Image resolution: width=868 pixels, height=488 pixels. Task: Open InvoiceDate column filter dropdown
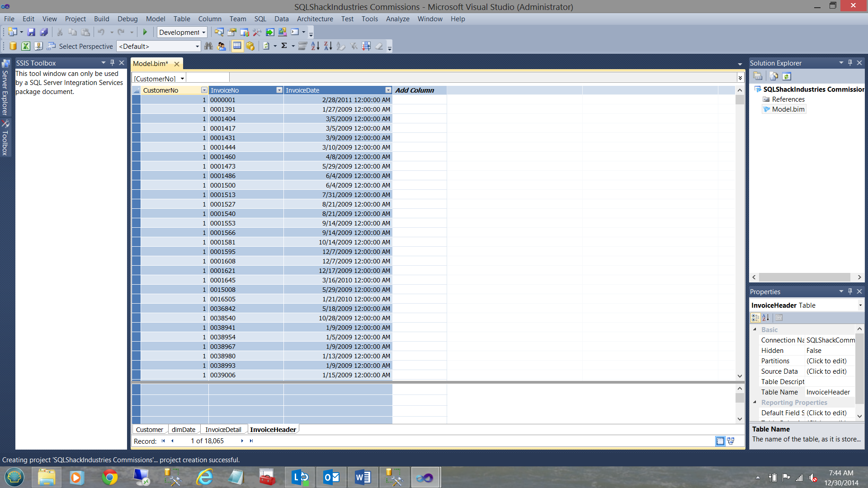(388, 90)
